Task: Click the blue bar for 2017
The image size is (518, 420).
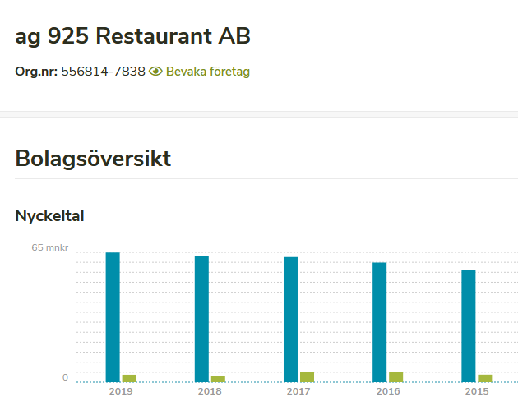Action: pyautogui.click(x=290, y=320)
